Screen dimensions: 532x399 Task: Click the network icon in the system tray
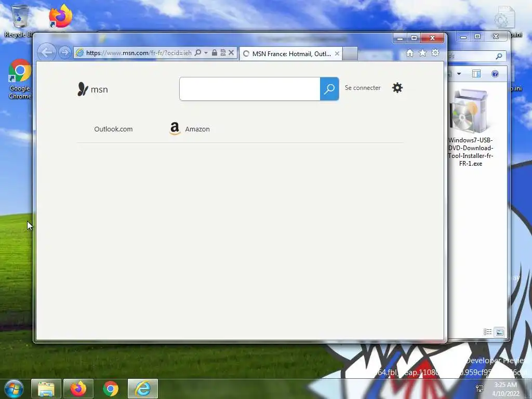point(480,389)
